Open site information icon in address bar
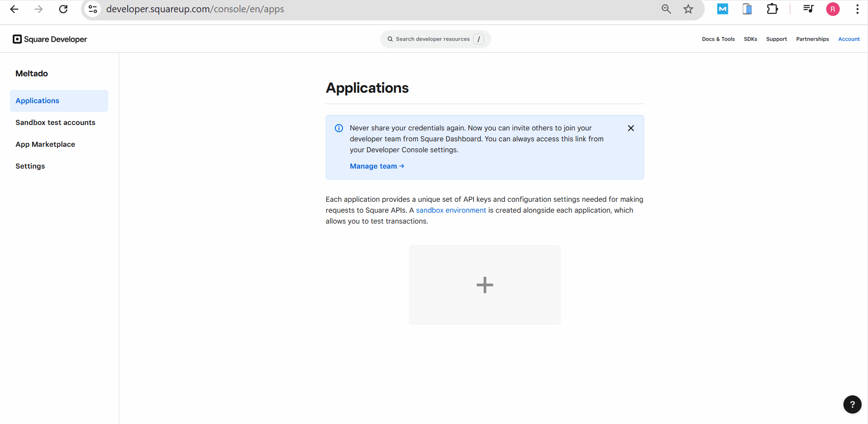 pos(93,9)
